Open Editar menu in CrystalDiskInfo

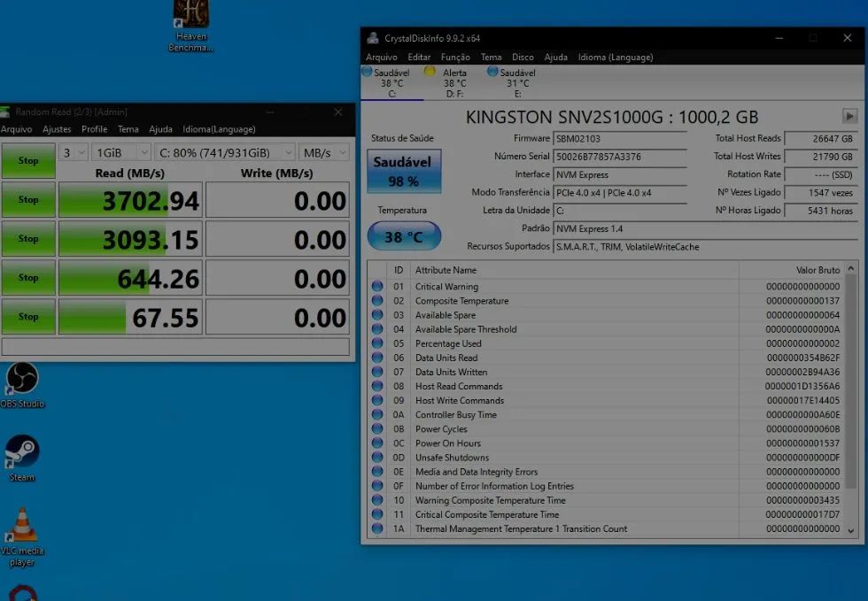[419, 57]
